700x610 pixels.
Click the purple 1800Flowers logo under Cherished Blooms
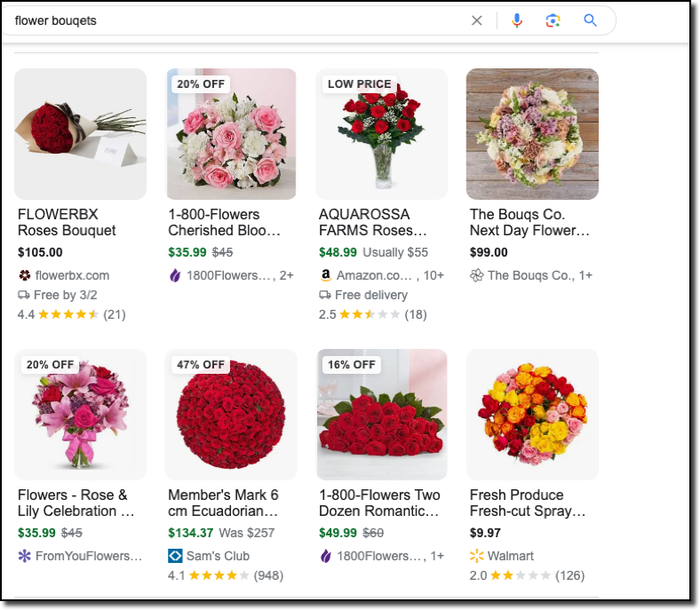(175, 275)
